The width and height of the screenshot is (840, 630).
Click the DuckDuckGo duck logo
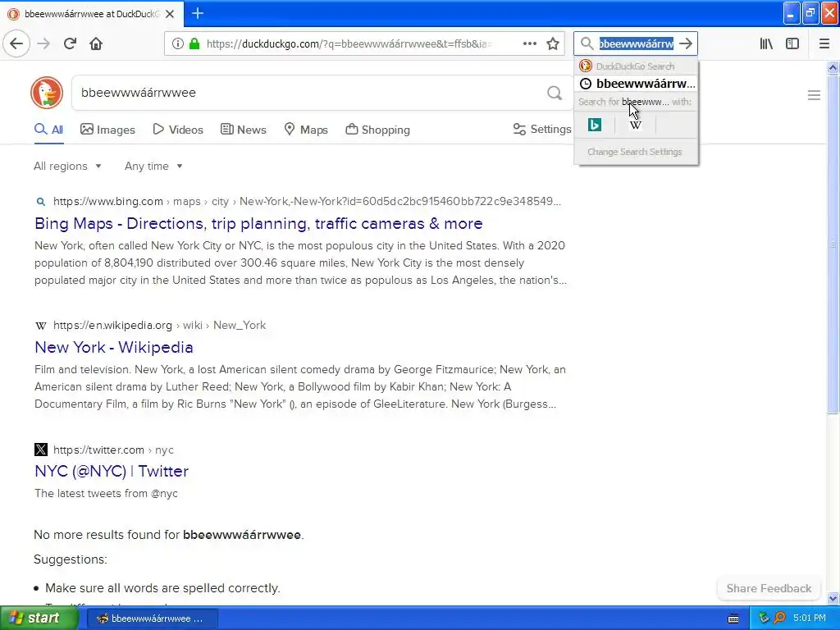pyautogui.click(x=47, y=93)
